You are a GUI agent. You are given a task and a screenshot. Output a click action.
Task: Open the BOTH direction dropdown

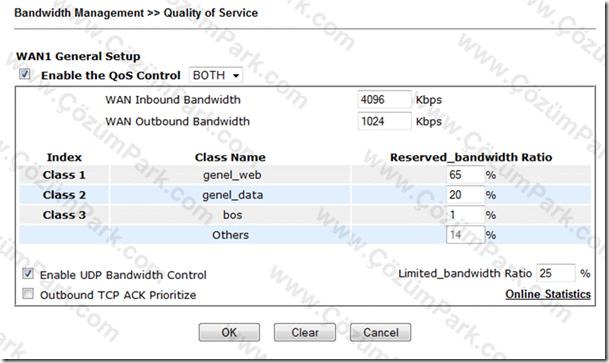tap(216, 75)
